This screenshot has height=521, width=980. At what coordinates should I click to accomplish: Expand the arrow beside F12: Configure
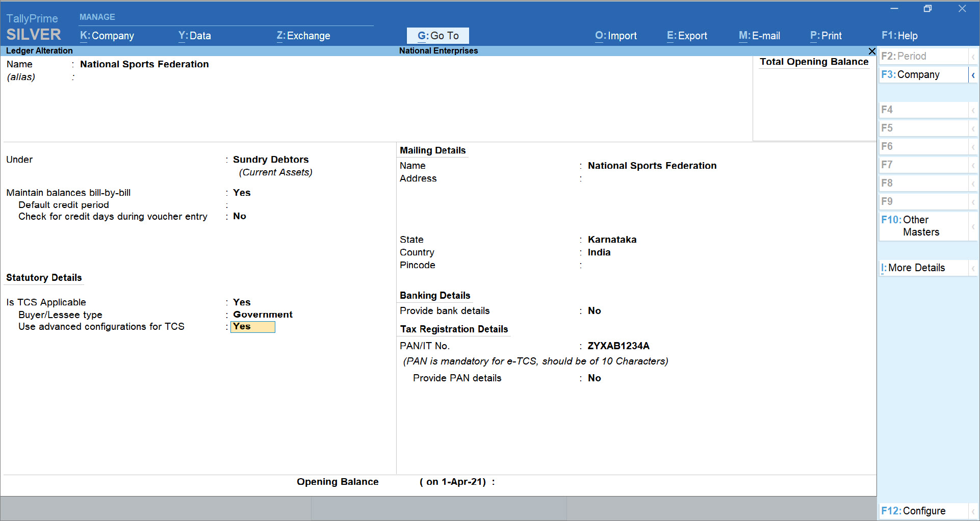pos(973,511)
